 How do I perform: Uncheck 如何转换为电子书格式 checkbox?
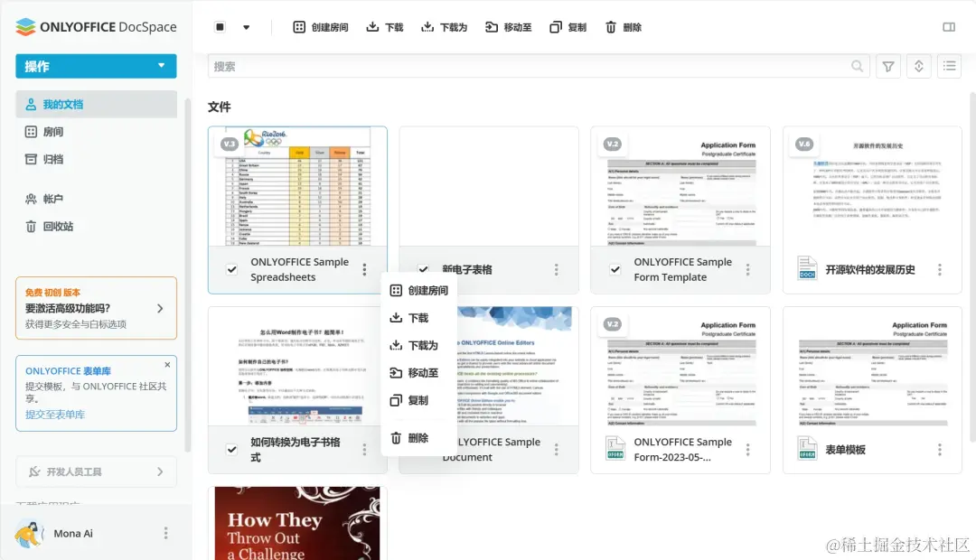tap(231, 449)
